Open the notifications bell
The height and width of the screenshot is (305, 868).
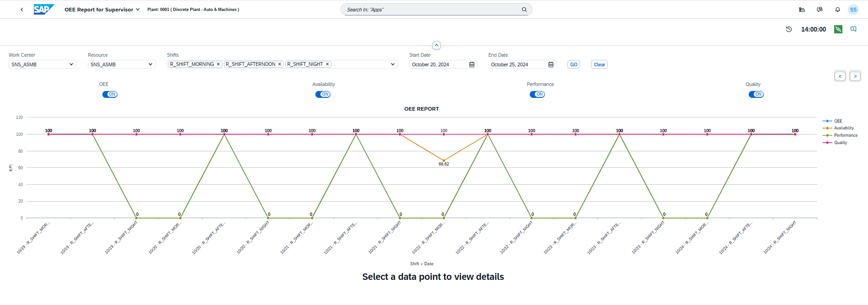[x=837, y=10]
